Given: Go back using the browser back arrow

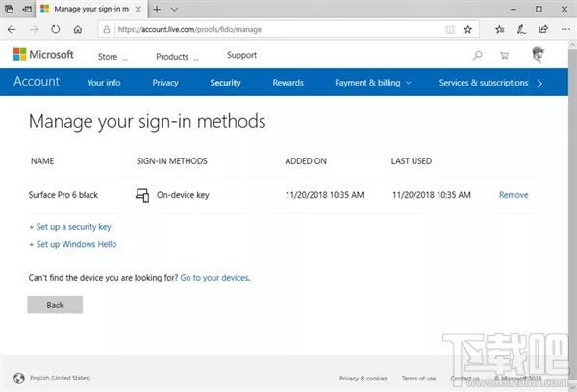Looking at the screenshot, I should click(x=12, y=29).
